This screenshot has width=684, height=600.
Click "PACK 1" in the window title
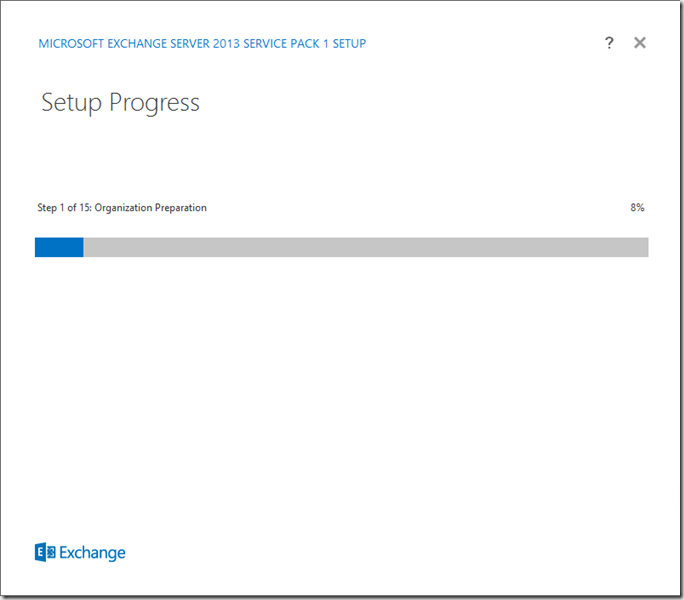coord(329,44)
